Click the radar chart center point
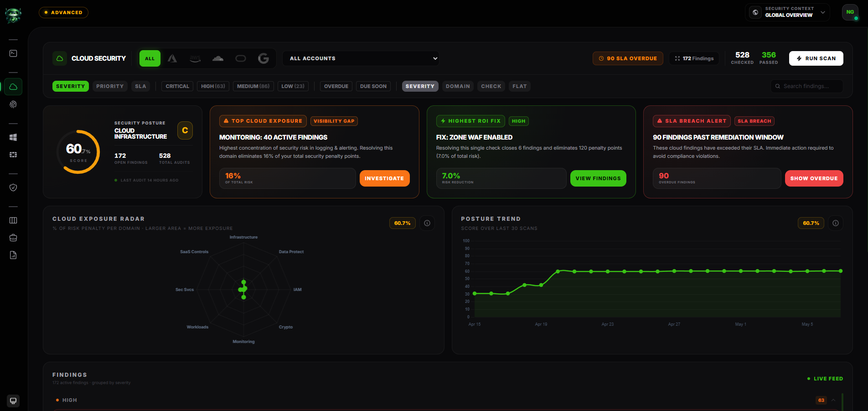Viewport: 868px width, 411px height. click(x=243, y=289)
